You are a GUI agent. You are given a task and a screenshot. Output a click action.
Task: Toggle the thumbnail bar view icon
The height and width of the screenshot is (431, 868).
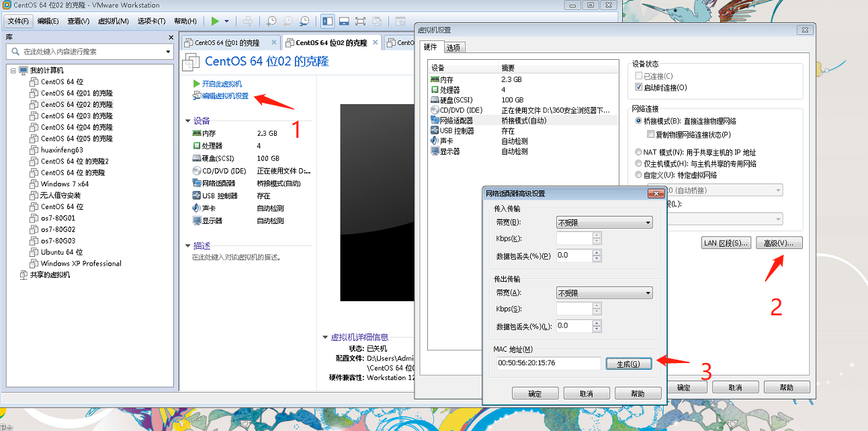coord(344,21)
